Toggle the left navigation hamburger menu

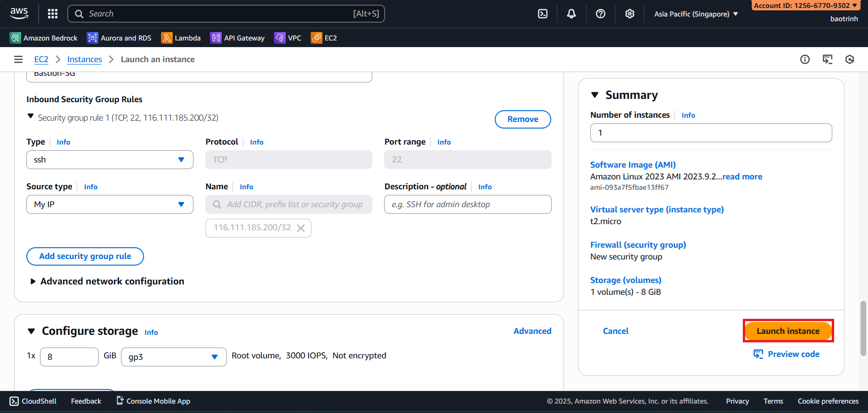pyautogui.click(x=18, y=59)
